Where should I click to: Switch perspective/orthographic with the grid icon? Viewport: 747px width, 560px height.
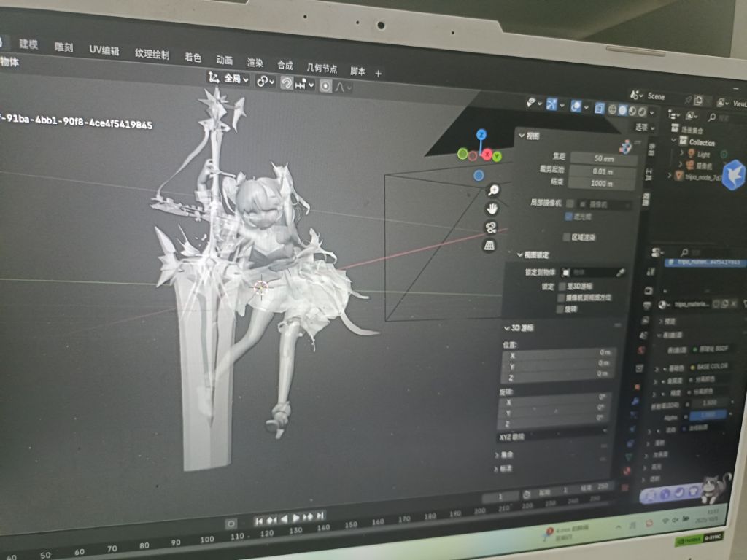489,246
